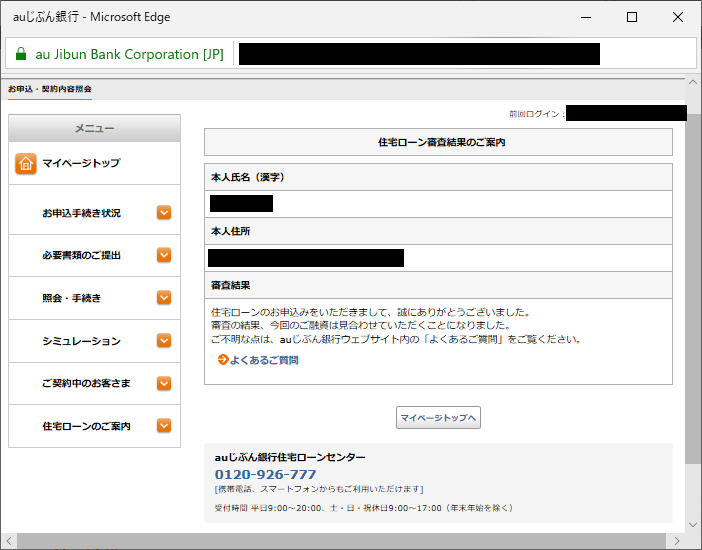Screen dimensions: 702x550
Task: Click the 前回ログイン label
Action: (537, 114)
